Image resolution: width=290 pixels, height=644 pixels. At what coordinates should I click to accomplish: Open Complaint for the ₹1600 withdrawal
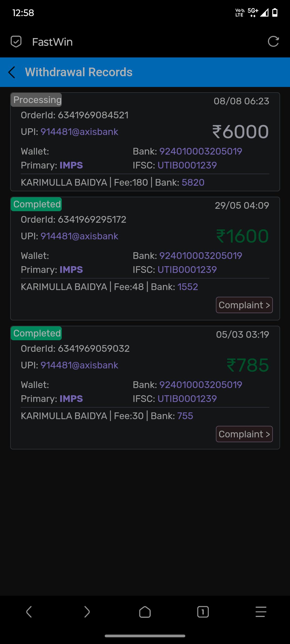pos(244,305)
